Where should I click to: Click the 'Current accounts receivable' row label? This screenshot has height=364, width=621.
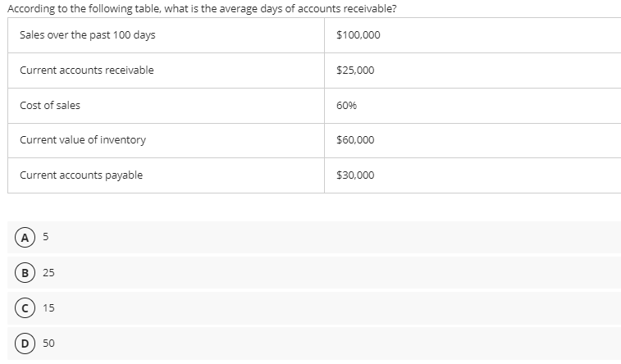point(86,71)
